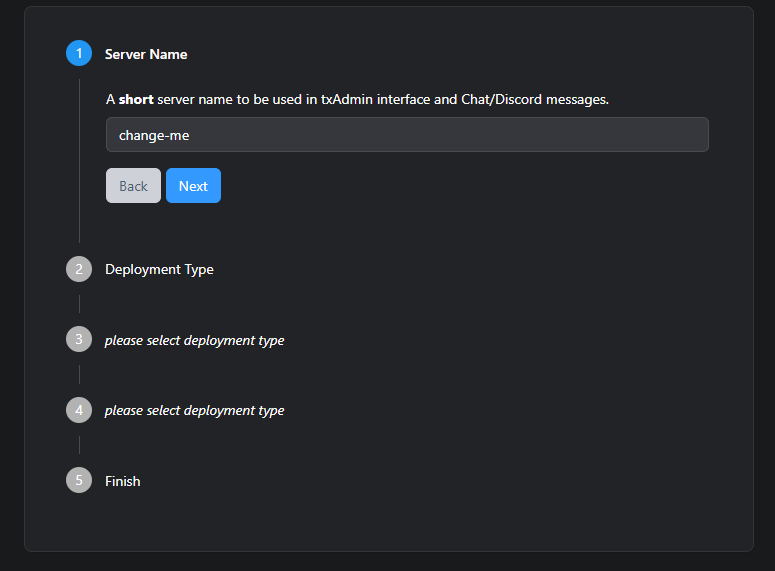Select step 3 'please select deployment type' label
This screenshot has height=571, width=775.
(194, 340)
